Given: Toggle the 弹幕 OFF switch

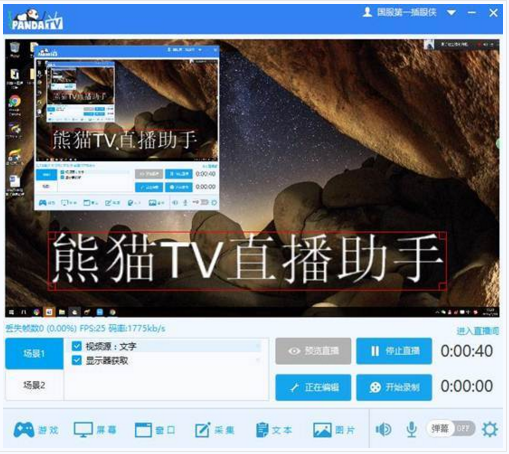Looking at the screenshot, I should click(x=451, y=429).
